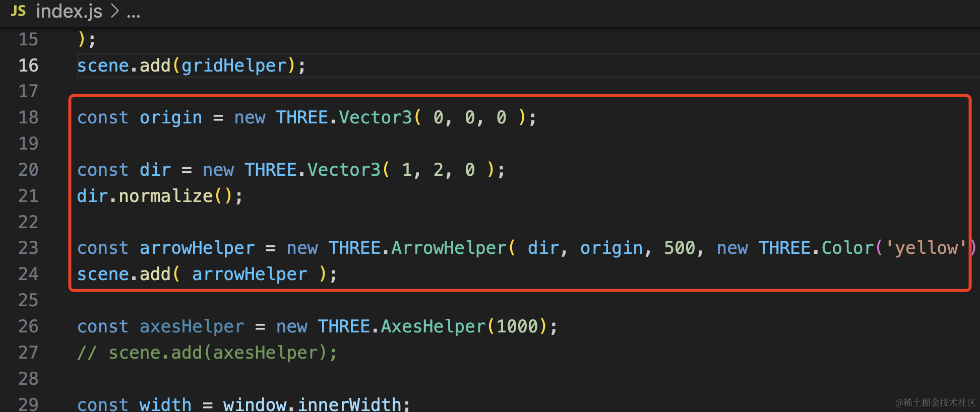980x412 pixels.
Task: Click the origin argument on line 23
Action: point(611,248)
